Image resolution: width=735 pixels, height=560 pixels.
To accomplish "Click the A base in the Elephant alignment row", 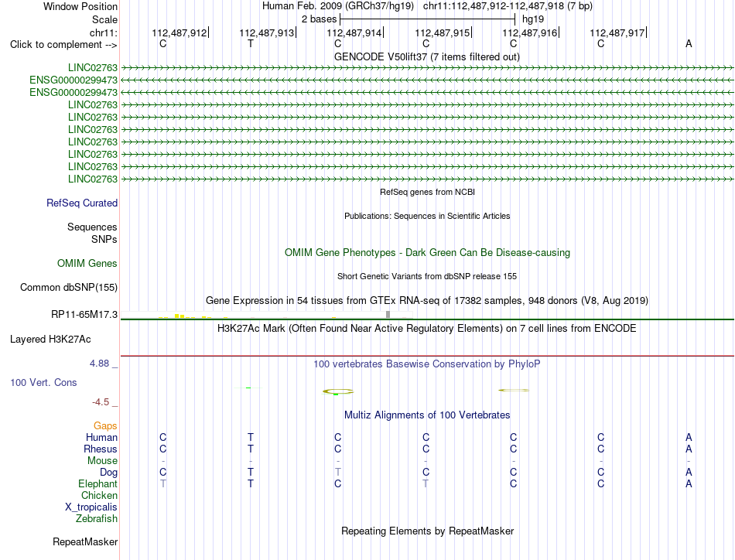I will coord(689,483).
